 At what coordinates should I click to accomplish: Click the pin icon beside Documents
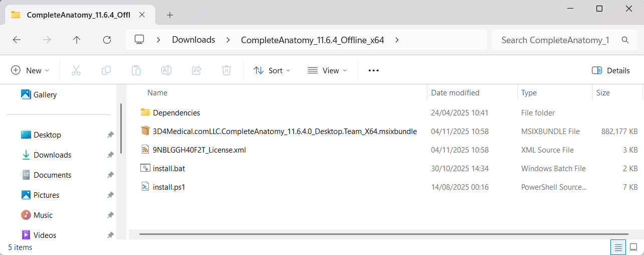[110, 175]
